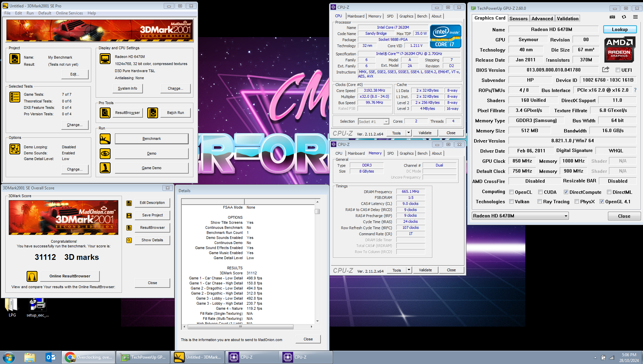Click the Display and CPU Settings monitor icon
Viewport: 643px width, 364px height.
pyautogui.click(x=105, y=59)
